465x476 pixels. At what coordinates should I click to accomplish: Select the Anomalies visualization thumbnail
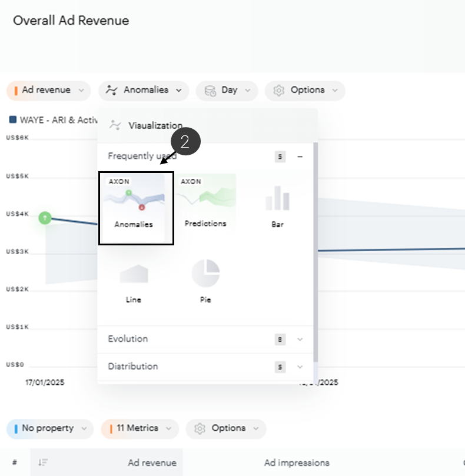(135, 207)
